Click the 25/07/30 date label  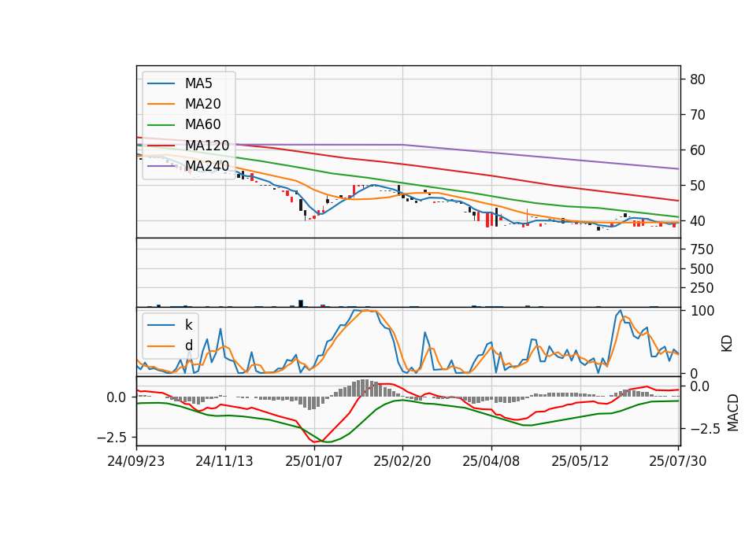[x=678, y=461]
